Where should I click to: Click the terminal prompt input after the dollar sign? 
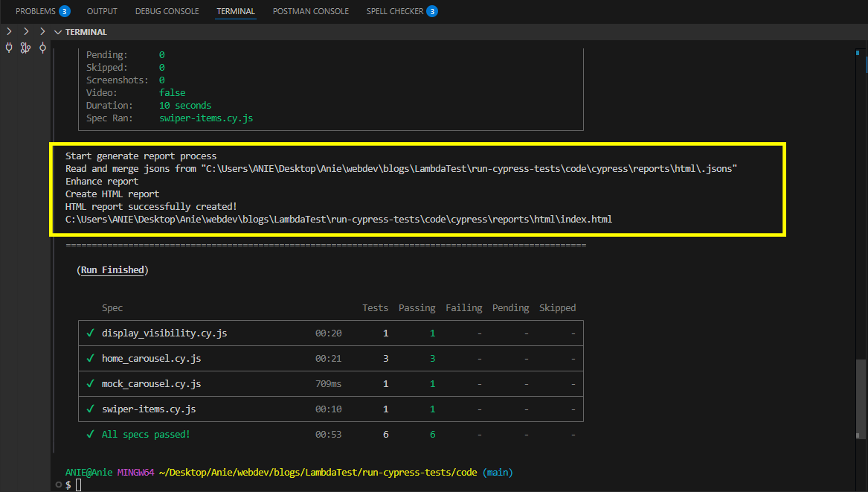click(78, 484)
